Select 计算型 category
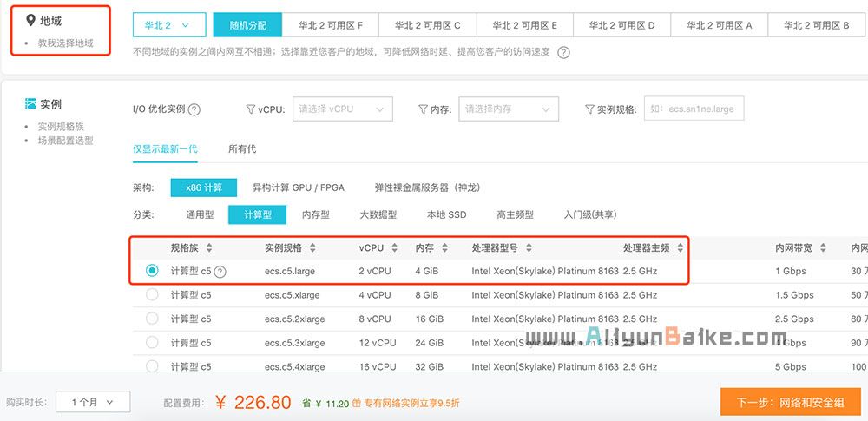Screen dimensions: 868x421 pyautogui.click(x=258, y=215)
